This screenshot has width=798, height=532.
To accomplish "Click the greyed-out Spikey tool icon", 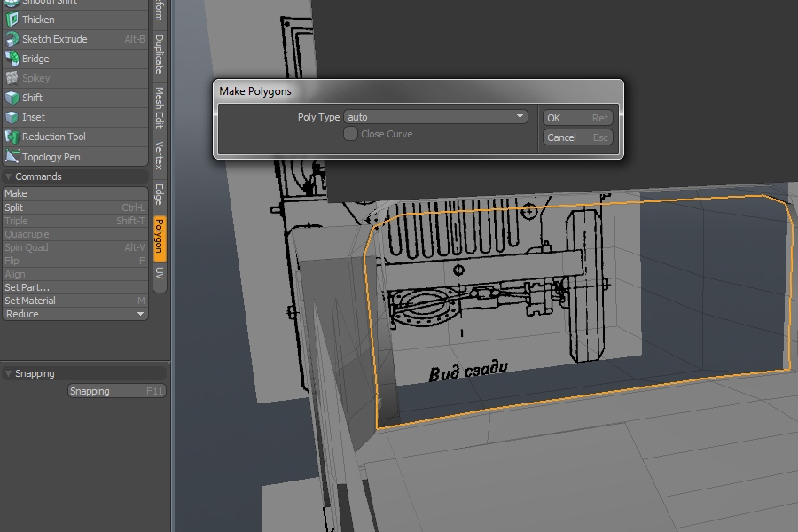I will 12,78.
